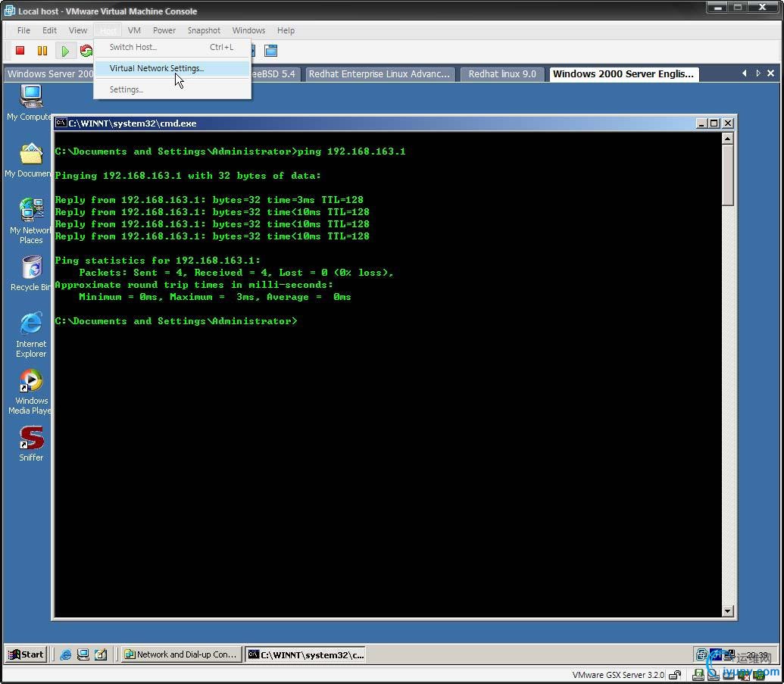Select the Recycle Bin desktop icon
Viewport: 784px width, 684px height.
coord(30,273)
